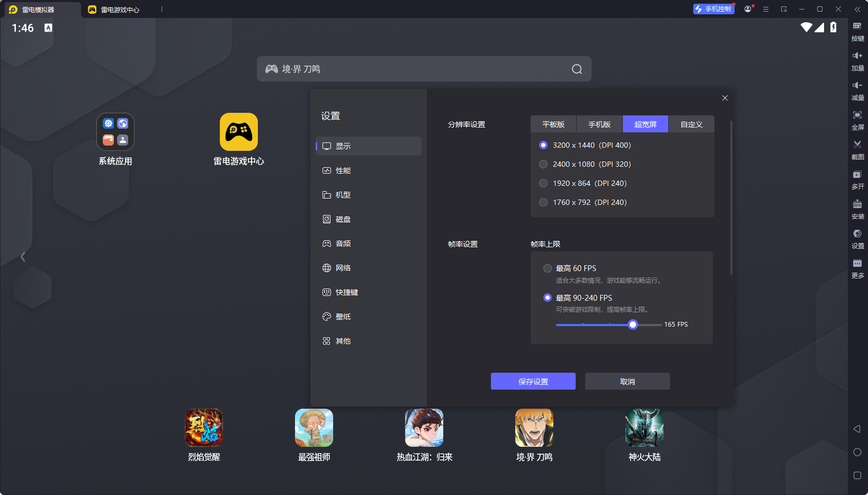
Task: Open 显示 display settings section
Action: point(369,146)
